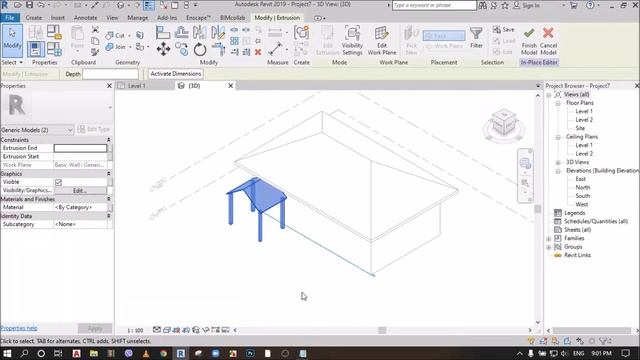The width and height of the screenshot is (640, 360).
Task: Toggle the Visible checkbox
Action: (x=58, y=182)
